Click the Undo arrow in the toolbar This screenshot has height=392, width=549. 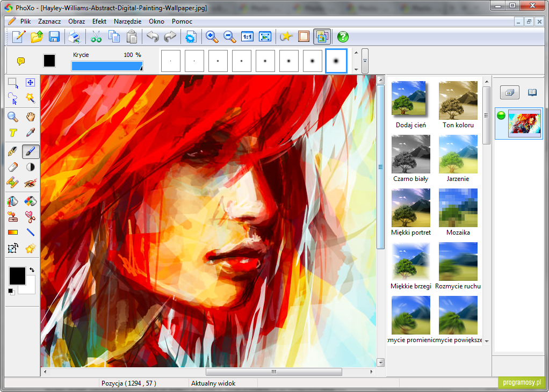[x=153, y=37]
